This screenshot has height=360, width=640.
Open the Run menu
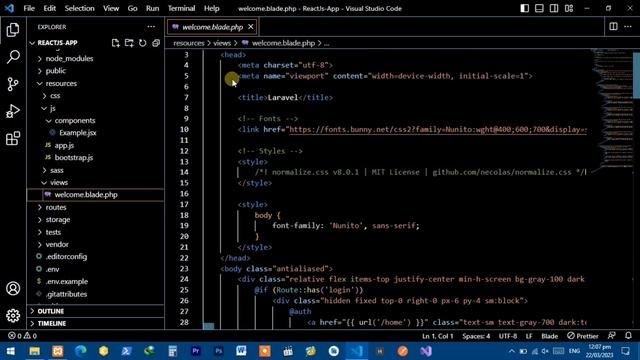pos(152,8)
